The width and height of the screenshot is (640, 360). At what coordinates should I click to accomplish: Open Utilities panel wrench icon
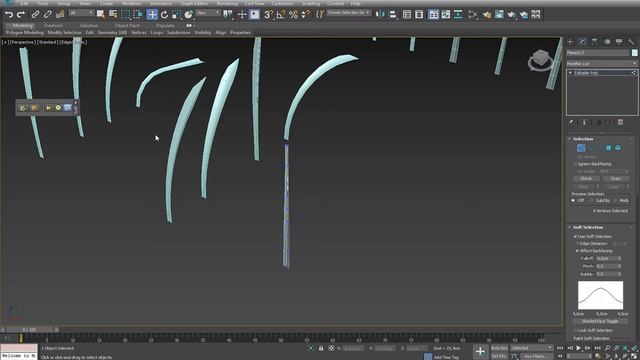point(631,42)
